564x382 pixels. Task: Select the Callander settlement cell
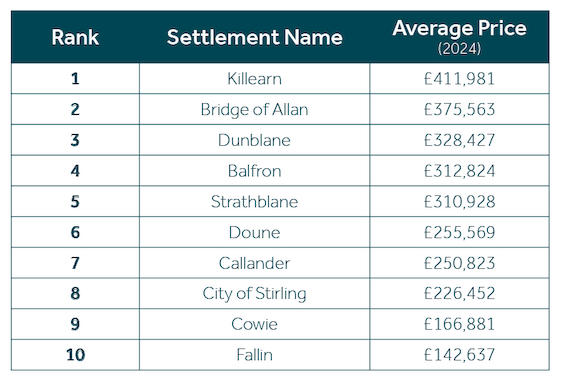point(254,263)
